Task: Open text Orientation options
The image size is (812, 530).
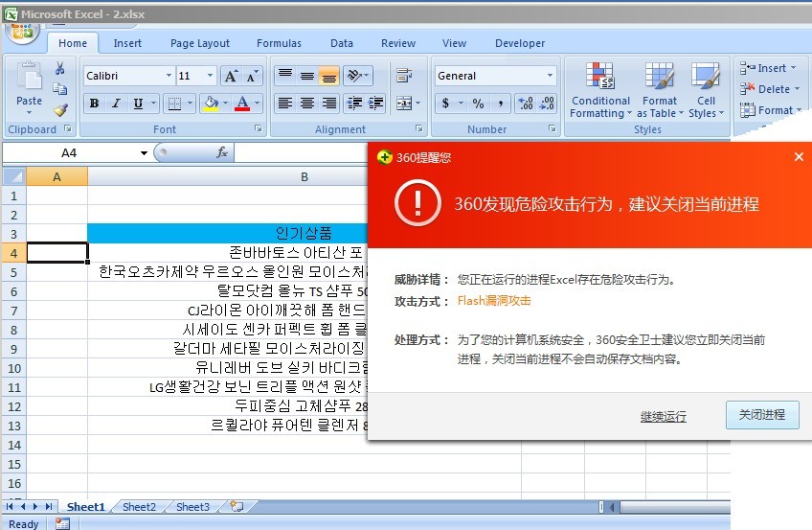Action: point(358,76)
